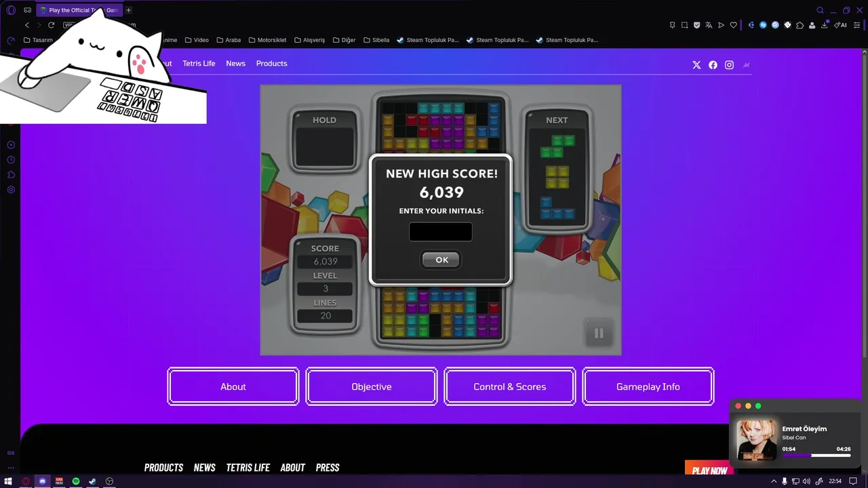Open OBS Studio from the taskbar
The image size is (868, 488).
tap(109, 481)
